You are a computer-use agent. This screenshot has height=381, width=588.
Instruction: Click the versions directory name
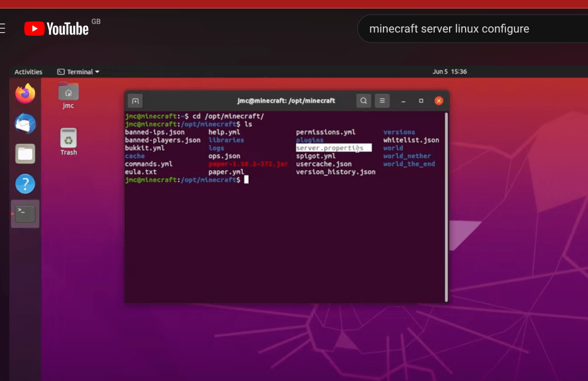[399, 132]
